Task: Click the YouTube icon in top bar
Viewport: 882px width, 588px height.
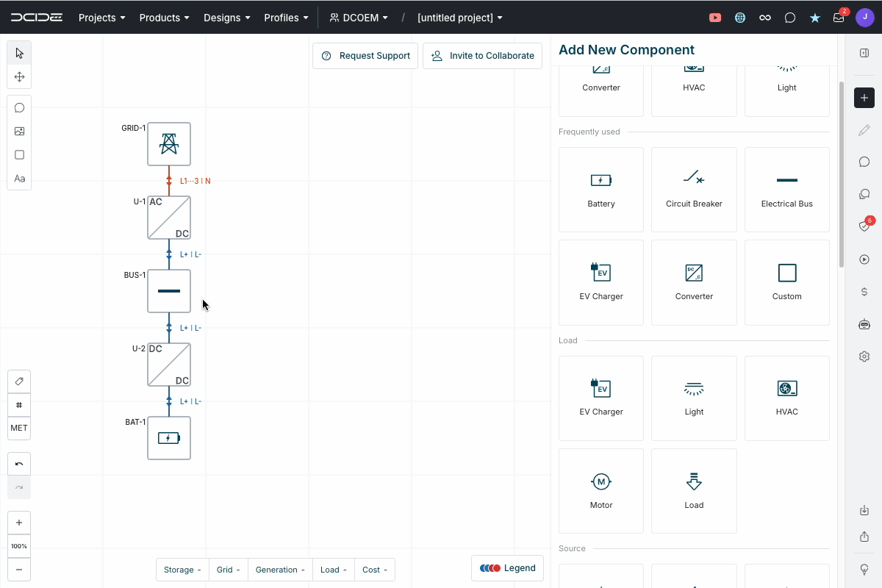Action: (x=714, y=17)
